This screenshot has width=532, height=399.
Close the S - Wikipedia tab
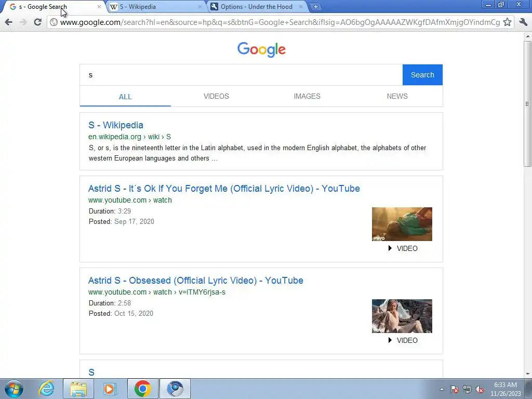pos(199,7)
